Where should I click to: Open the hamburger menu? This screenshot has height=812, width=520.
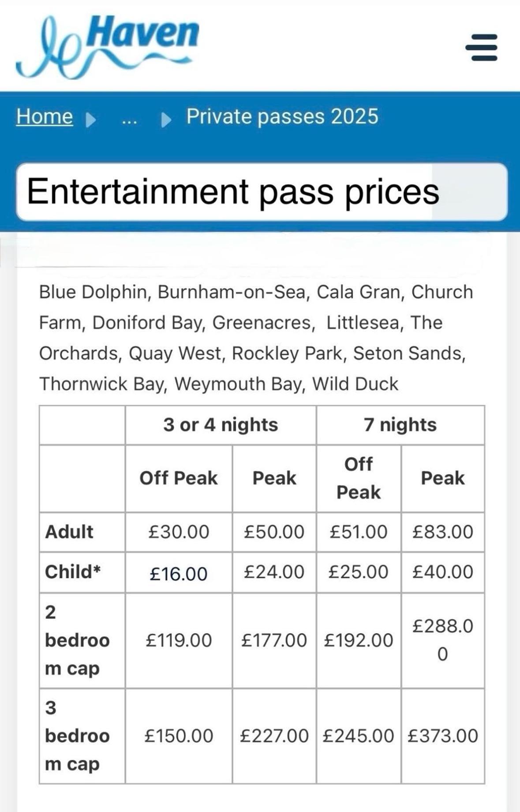[482, 47]
